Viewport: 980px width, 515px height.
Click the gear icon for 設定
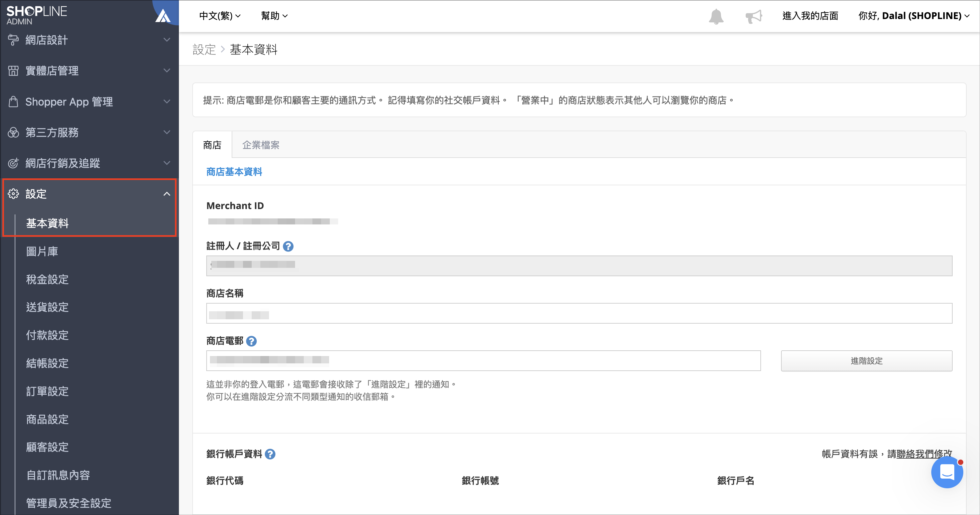point(13,194)
